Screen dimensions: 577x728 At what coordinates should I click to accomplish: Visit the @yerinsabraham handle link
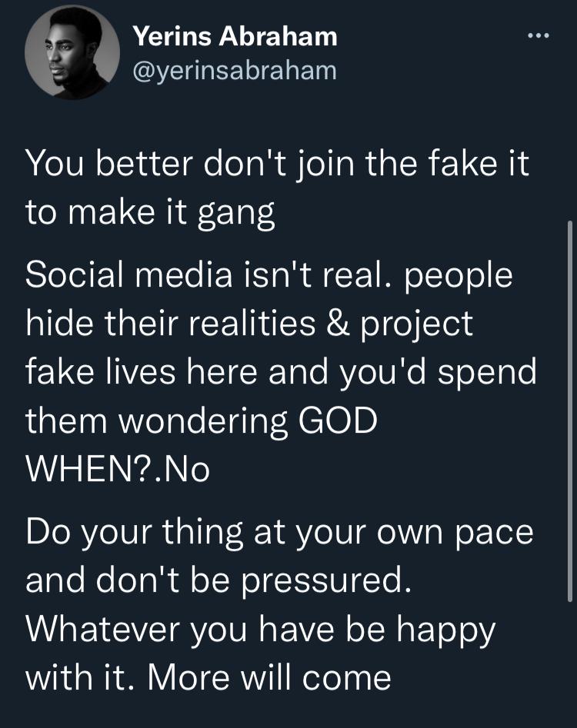[235, 71]
